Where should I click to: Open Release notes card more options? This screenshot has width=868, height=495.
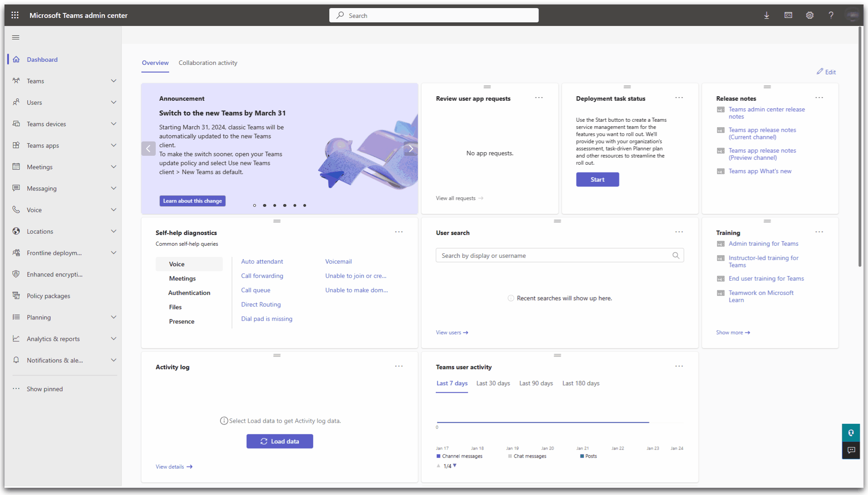819,98
